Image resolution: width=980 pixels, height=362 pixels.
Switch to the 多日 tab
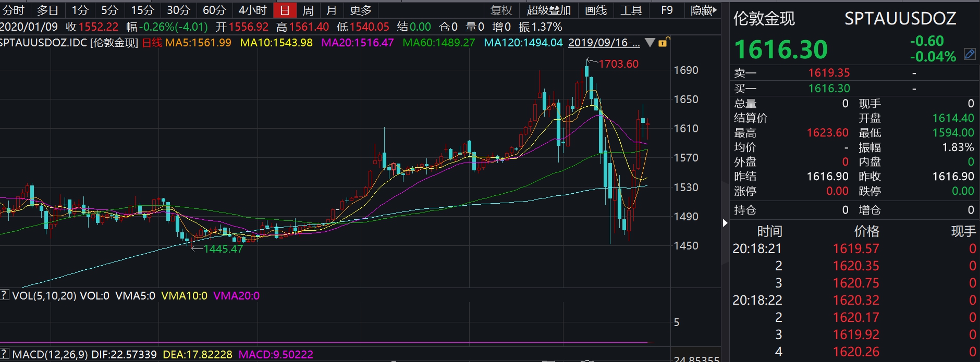click(48, 10)
